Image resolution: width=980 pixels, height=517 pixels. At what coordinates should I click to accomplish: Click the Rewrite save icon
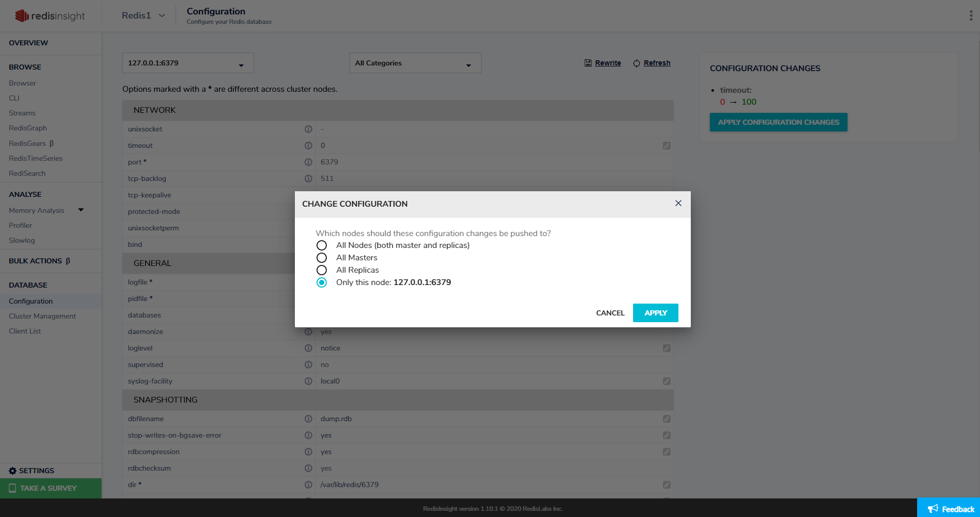pos(588,63)
